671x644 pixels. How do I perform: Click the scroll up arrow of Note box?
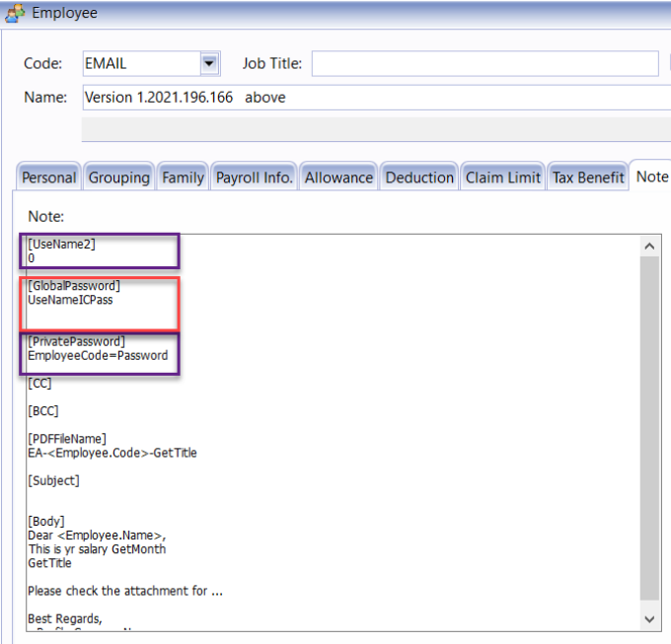point(649,246)
